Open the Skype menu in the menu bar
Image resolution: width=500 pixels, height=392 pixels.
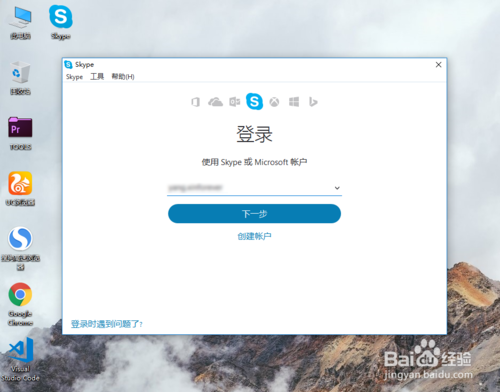pyautogui.click(x=74, y=77)
